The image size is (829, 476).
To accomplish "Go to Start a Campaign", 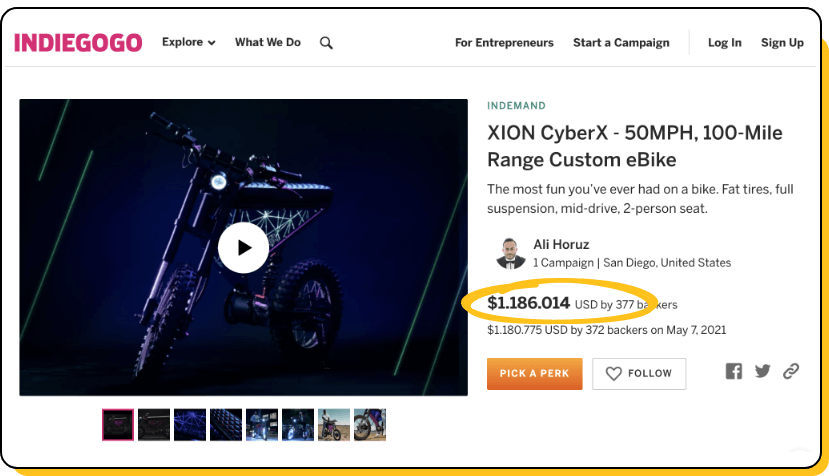I will click(621, 43).
